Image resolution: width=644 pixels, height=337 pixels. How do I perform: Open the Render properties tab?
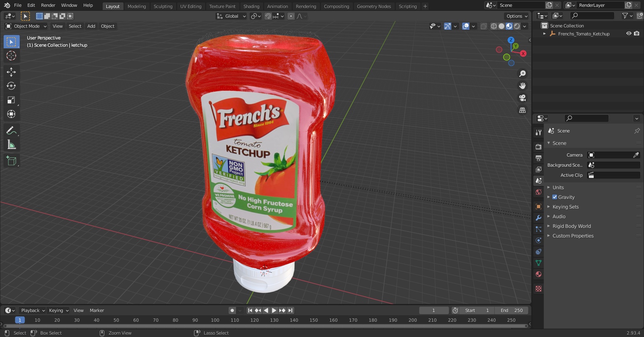tap(539, 147)
